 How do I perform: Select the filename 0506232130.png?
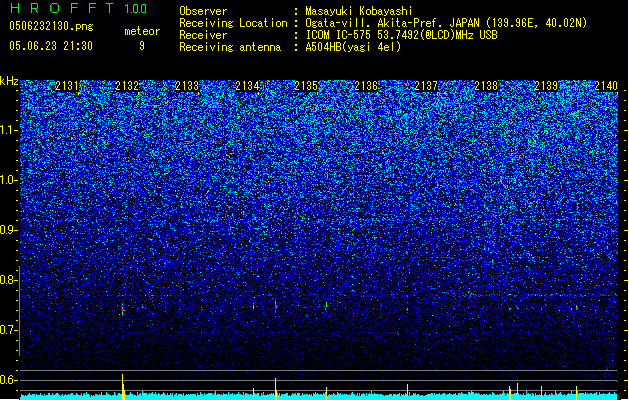(x=51, y=26)
